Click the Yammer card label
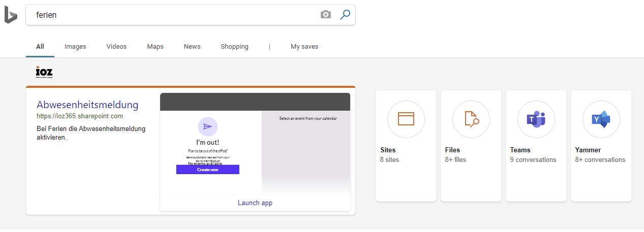 point(588,150)
